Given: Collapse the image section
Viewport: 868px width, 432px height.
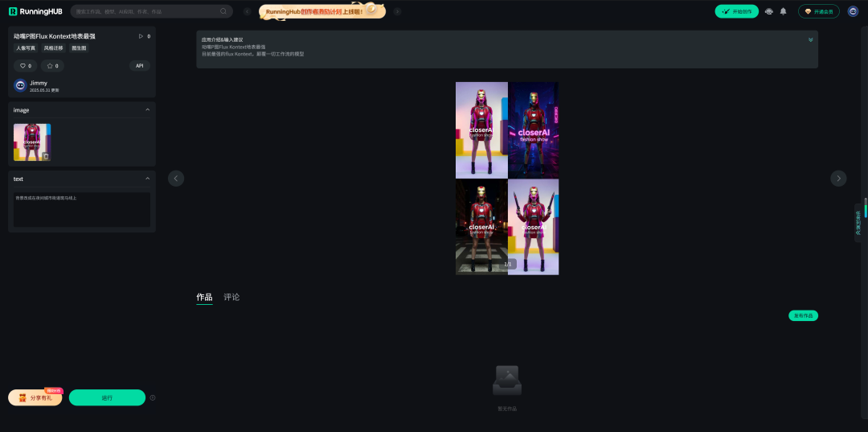Looking at the screenshot, I should click(x=147, y=109).
